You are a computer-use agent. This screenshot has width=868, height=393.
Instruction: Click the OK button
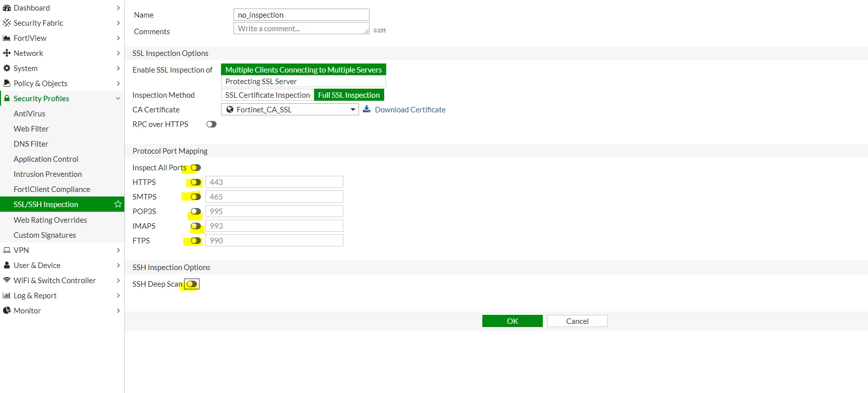[x=513, y=321]
